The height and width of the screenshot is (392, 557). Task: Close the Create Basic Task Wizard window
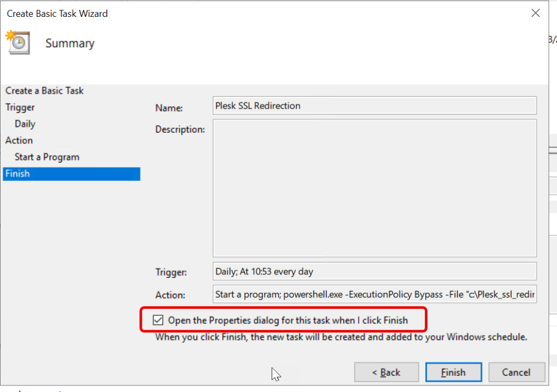click(535, 13)
